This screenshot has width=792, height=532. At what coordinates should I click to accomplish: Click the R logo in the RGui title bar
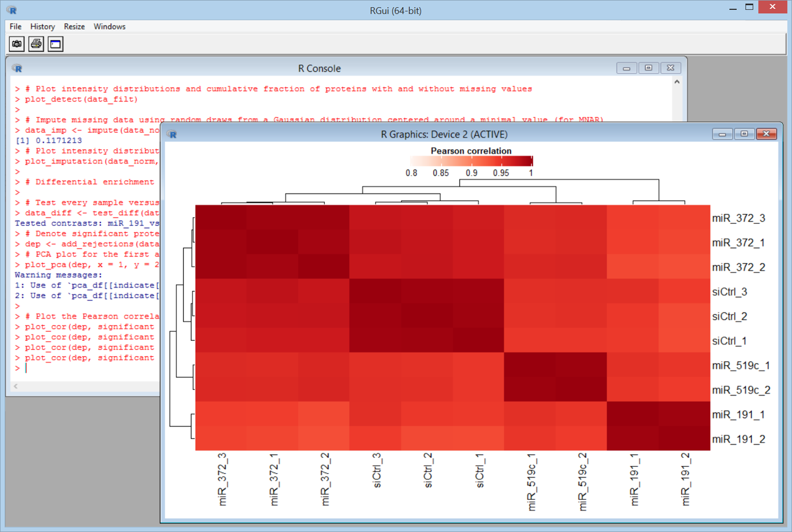point(12,10)
